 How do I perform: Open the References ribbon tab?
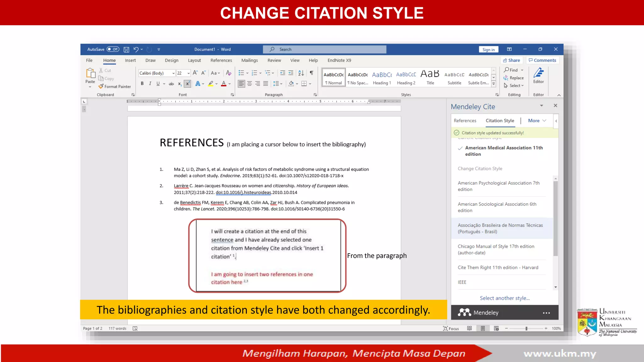coord(221,60)
